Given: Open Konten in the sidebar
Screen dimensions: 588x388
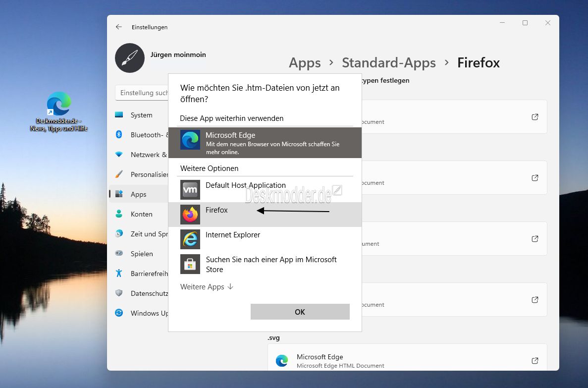Looking at the screenshot, I should click(x=139, y=214).
